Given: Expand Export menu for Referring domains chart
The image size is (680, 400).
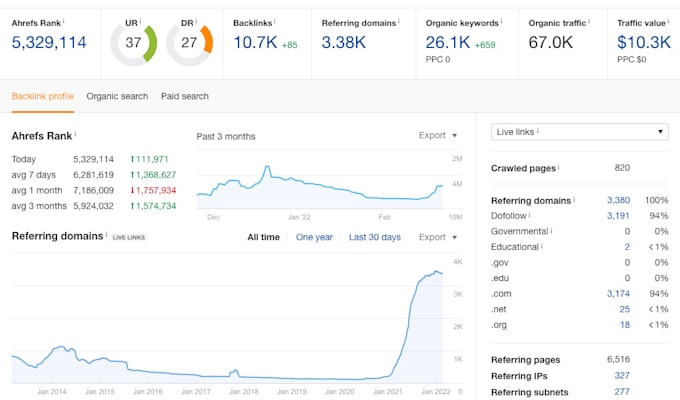Looking at the screenshot, I should pyautogui.click(x=438, y=237).
